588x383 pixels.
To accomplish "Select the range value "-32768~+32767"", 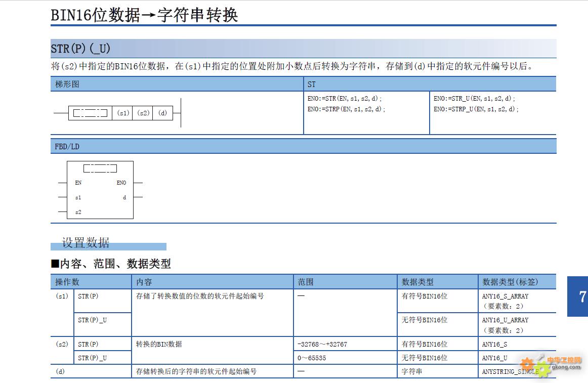I will (x=322, y=345).
